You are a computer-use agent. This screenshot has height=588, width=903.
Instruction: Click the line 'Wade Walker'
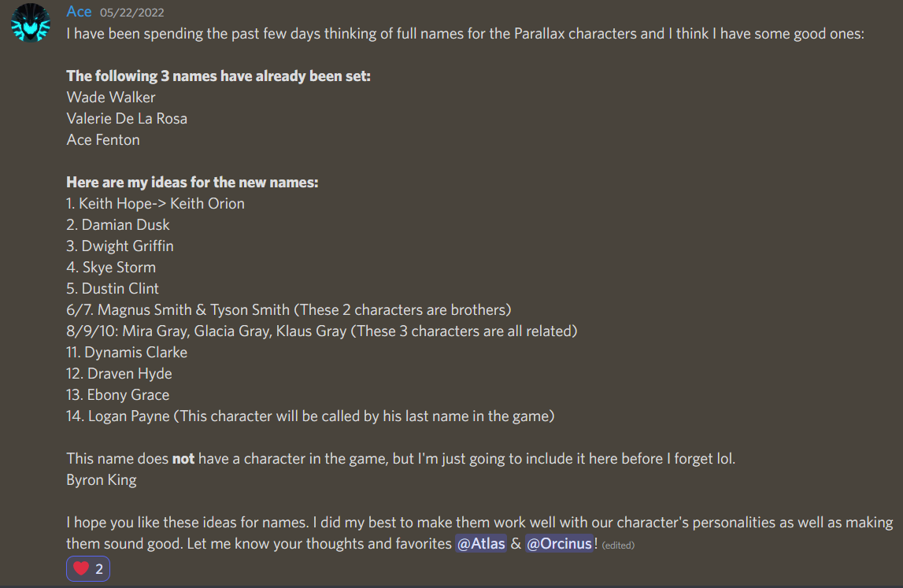[x=110, y=98]
